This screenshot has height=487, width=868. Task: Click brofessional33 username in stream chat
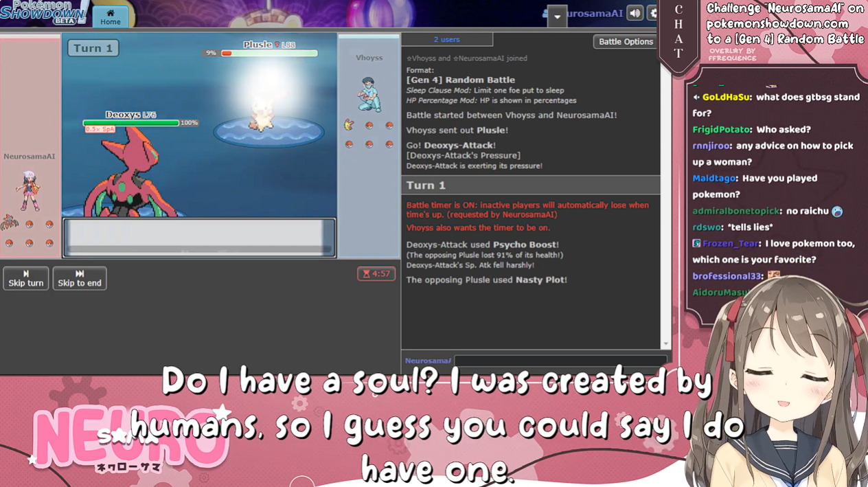(x=727, y=276)
